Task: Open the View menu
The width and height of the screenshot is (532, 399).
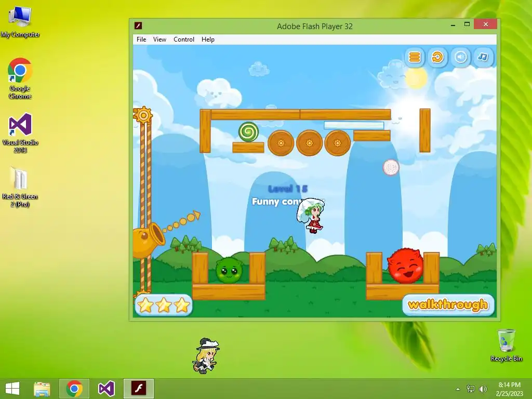Action: pyautogui.click(x=159, y=39)
